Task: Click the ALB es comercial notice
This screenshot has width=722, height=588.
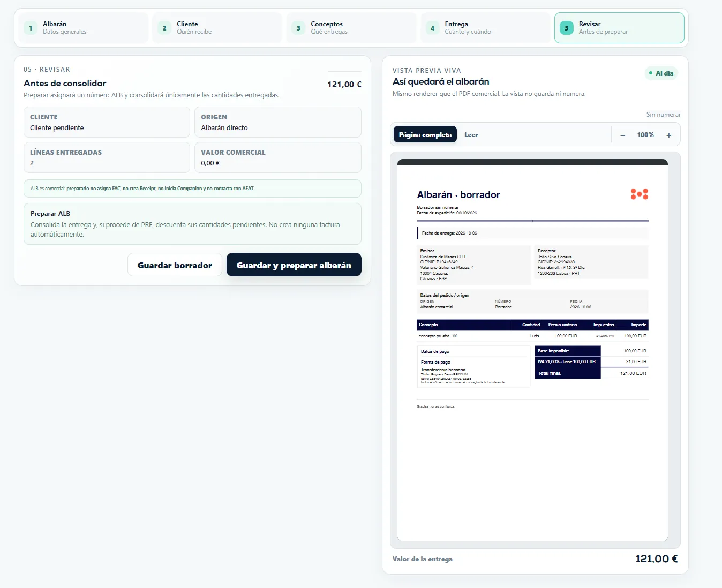Action: coord(192,189)
